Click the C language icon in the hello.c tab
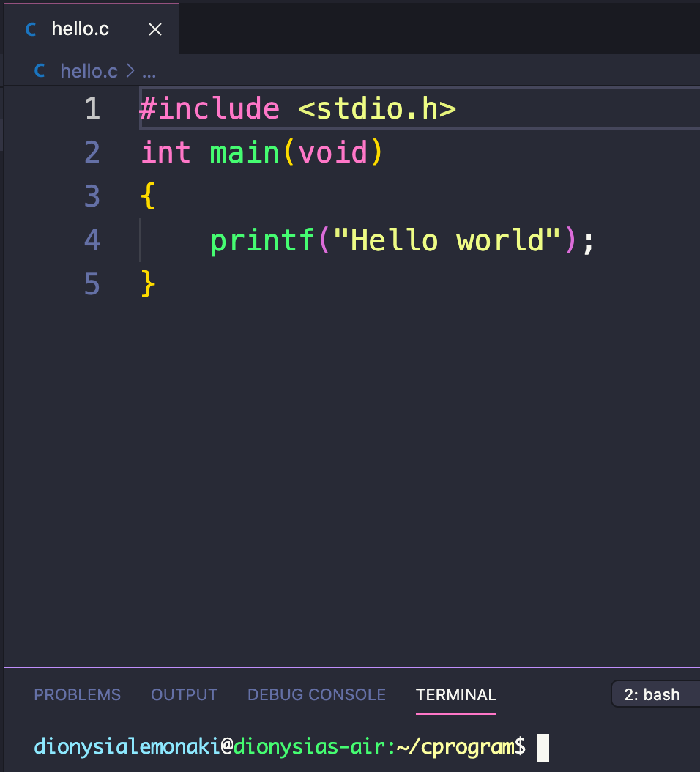The width and height of the screenshot is (700, 772). [x=31, y=29]
